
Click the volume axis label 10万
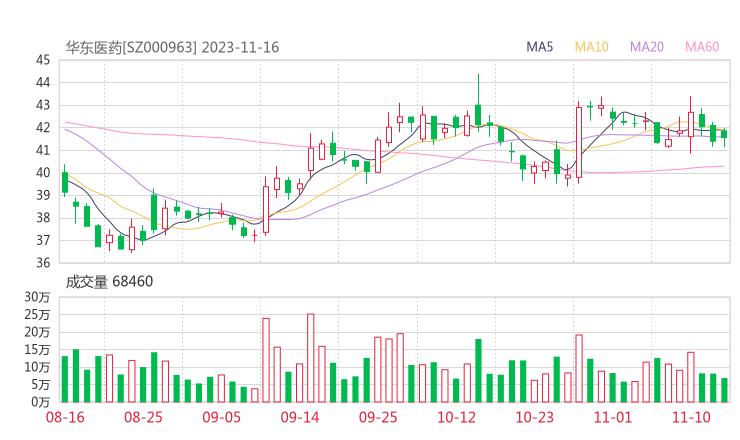click(x=37, y=367)
